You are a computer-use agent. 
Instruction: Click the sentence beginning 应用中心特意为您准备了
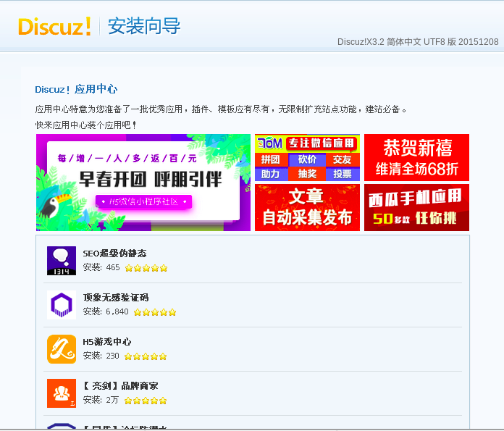(x=221, y=109)
